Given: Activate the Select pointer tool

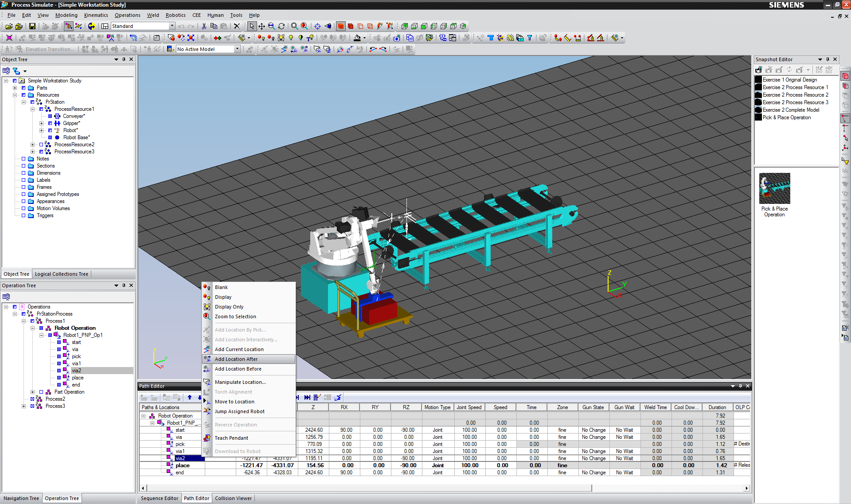Looking at the screenshot, I should click(x=252, y=26).
